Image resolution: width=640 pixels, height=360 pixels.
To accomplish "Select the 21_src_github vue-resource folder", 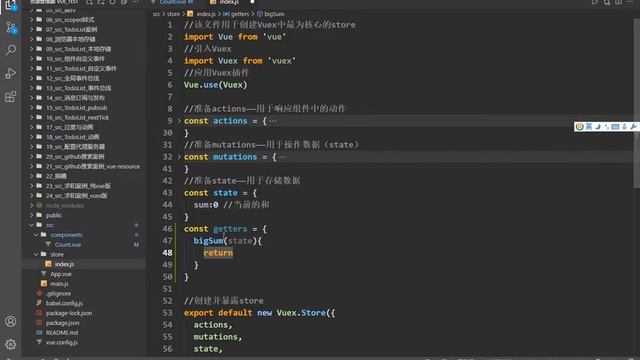I will [93, 167].
